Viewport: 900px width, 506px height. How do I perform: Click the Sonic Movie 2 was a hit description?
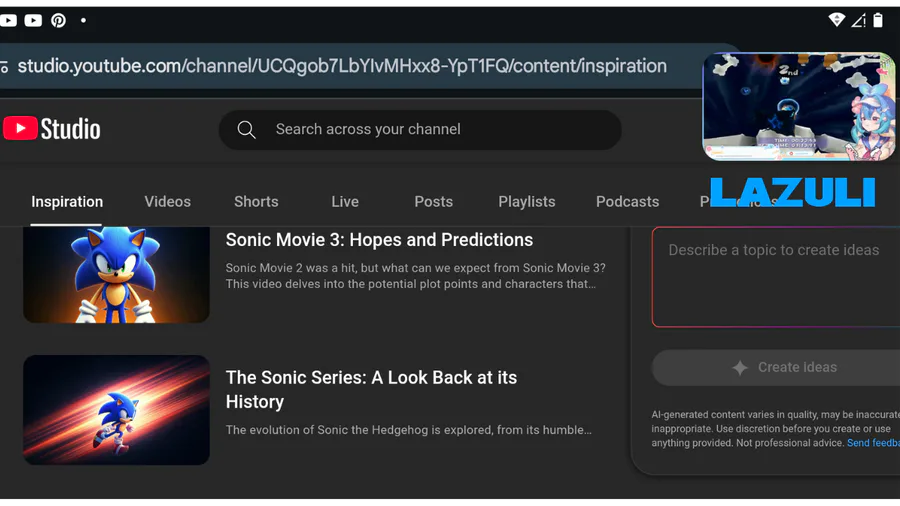415,276
